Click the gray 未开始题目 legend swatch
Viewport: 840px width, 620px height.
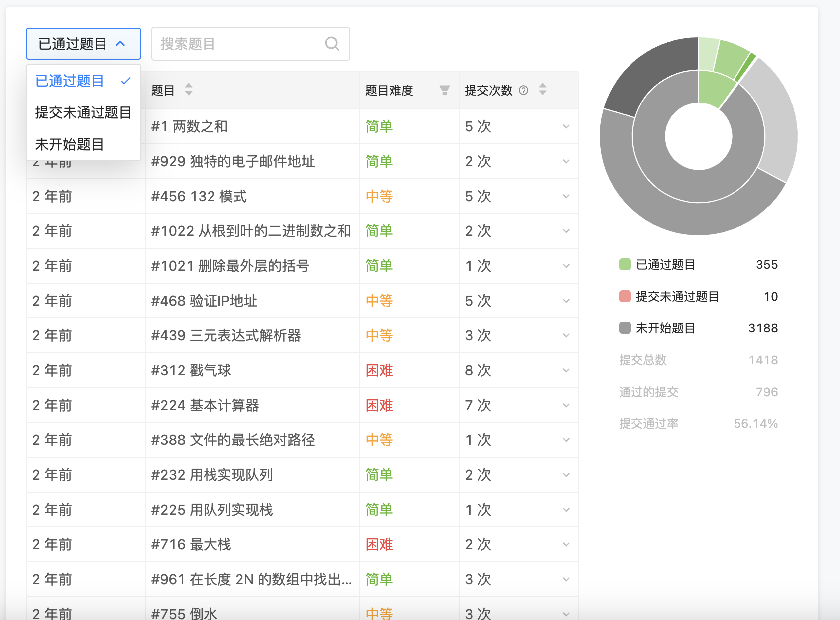[625, 328]
